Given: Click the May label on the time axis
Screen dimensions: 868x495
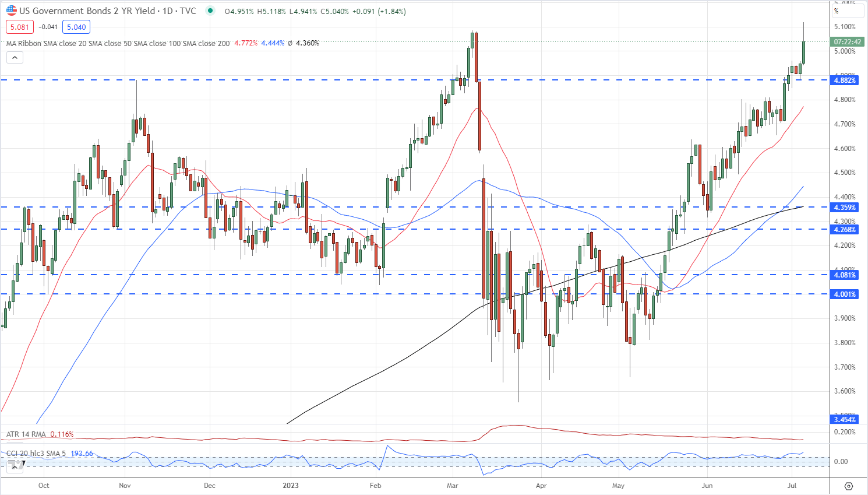Looking at the screenshot, I should tap(619, 485).
